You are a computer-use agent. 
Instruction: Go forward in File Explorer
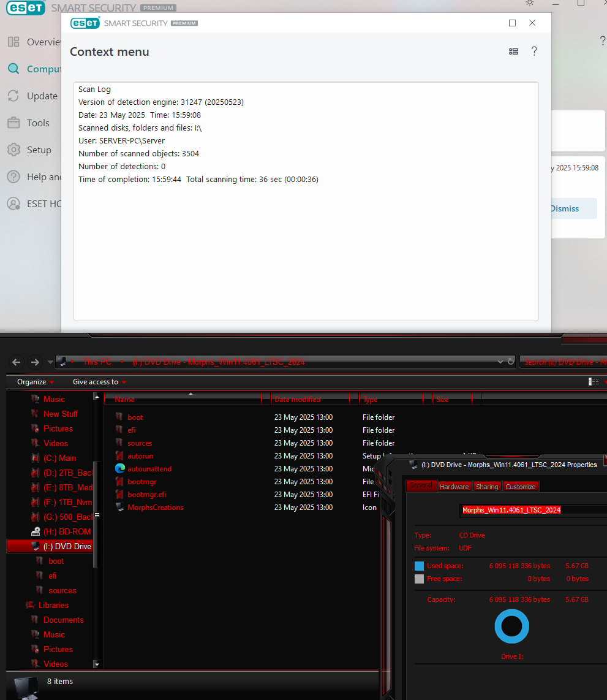35,362
